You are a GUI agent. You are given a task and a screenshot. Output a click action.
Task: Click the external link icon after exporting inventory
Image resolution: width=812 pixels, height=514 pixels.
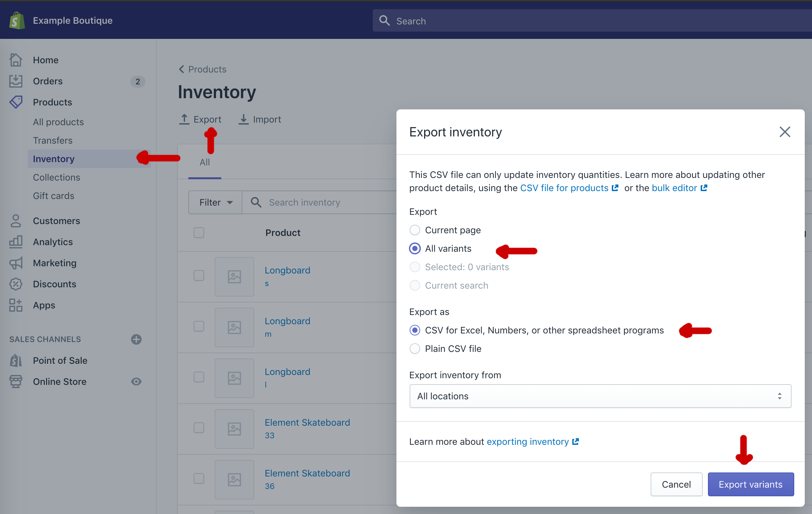point(576,442)
